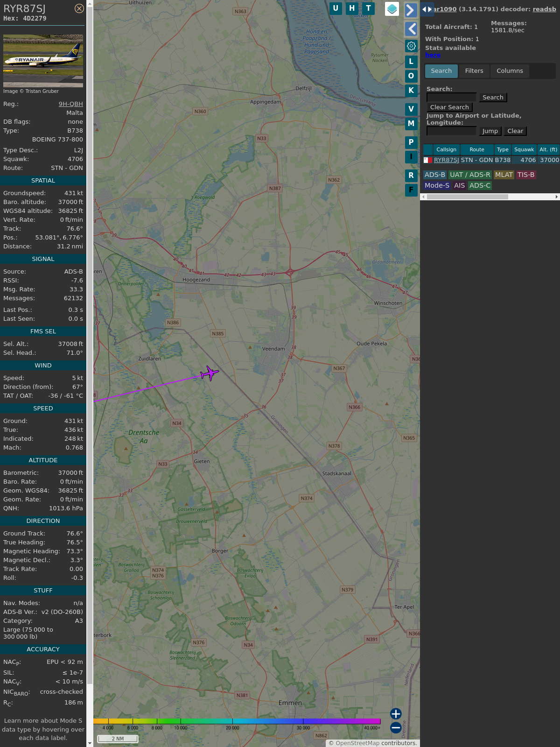
Task: Toggle the M map button
Action: pyautogui.click(x=411, y=123)
